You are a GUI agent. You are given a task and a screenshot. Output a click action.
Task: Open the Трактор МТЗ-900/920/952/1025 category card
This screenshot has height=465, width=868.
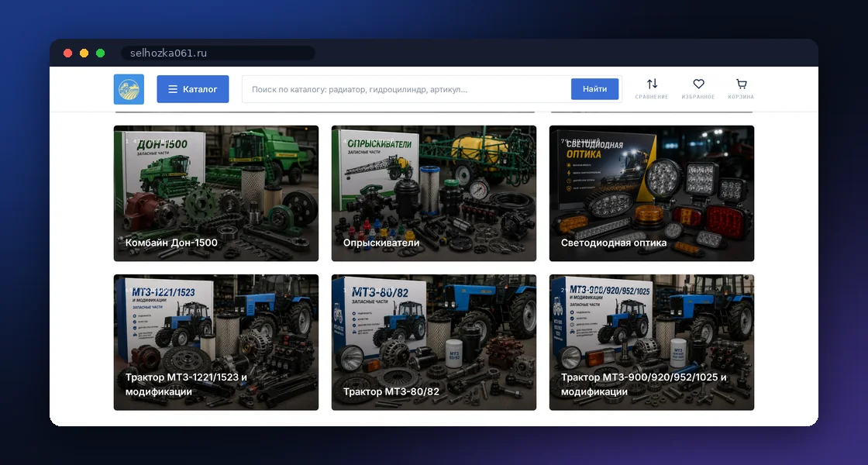click(652, 342)
